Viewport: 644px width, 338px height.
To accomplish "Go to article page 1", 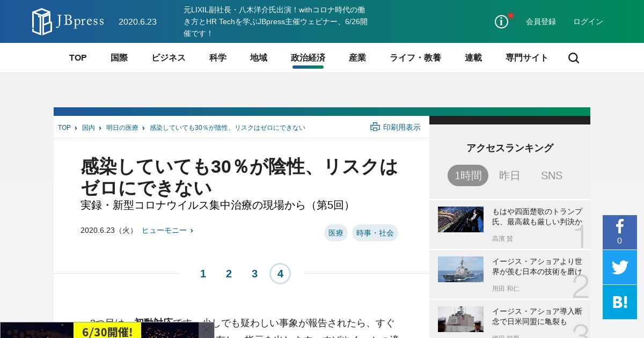I will [x=203, y=274].
